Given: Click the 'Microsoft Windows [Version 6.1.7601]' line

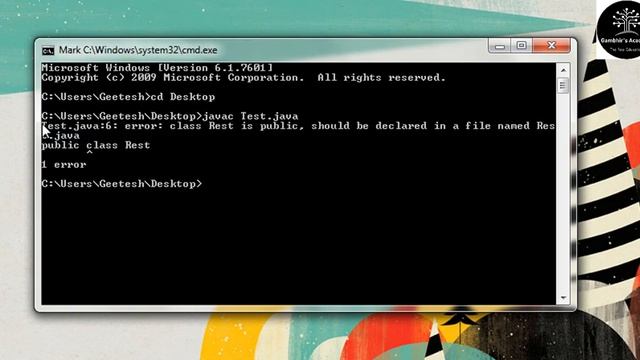Looking at the screenshot, I should 157,68.
